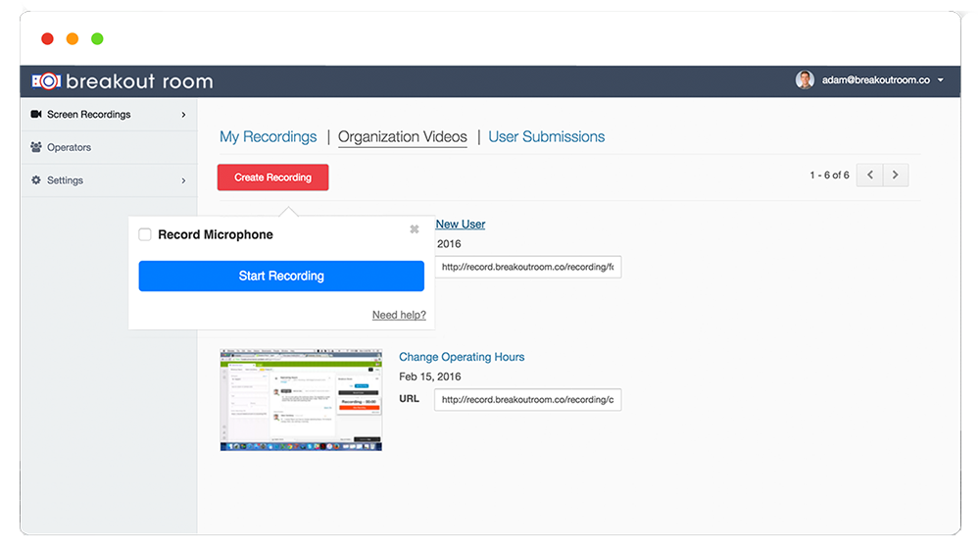
Task: Click the New User recording URL field
Action: point(528,267)
